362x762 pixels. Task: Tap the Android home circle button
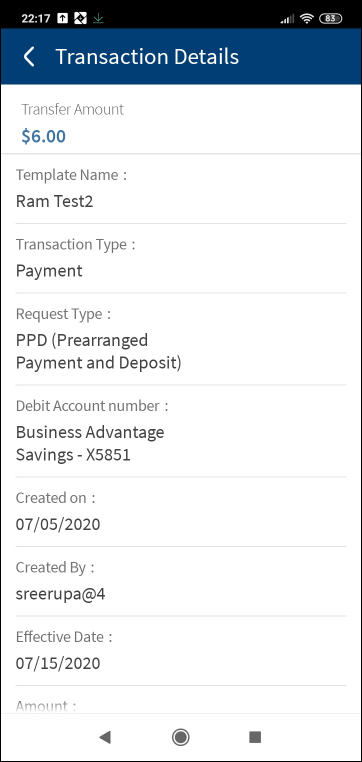point(181,737)
